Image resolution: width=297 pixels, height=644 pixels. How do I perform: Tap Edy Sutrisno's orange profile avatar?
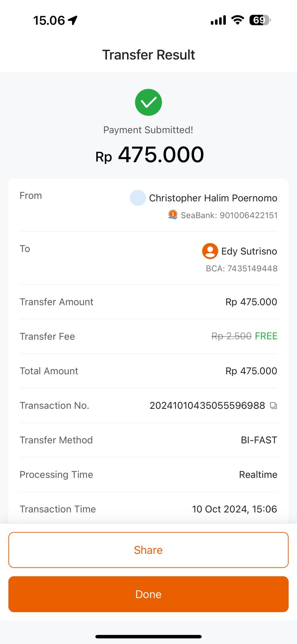tap(210, 251)
